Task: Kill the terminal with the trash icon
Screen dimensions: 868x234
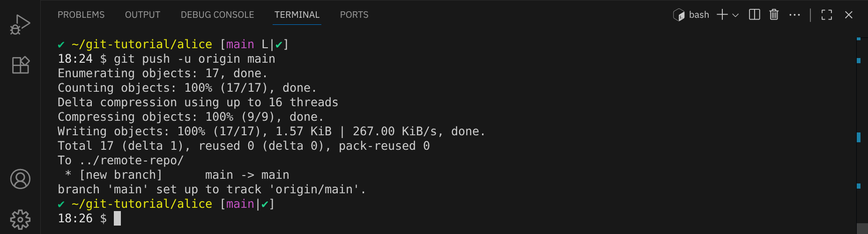Action: (774, 15)
